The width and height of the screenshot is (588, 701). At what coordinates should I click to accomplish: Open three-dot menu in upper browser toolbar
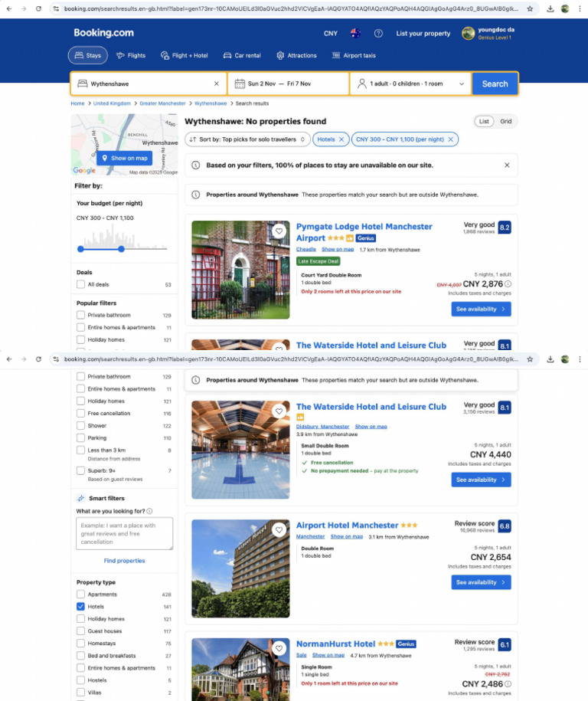pyautogui.click(x=580, y=8)
